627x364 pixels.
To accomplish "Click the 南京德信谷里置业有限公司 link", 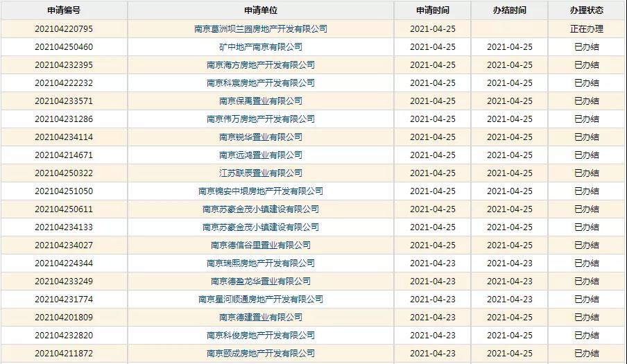I will 260,245.
